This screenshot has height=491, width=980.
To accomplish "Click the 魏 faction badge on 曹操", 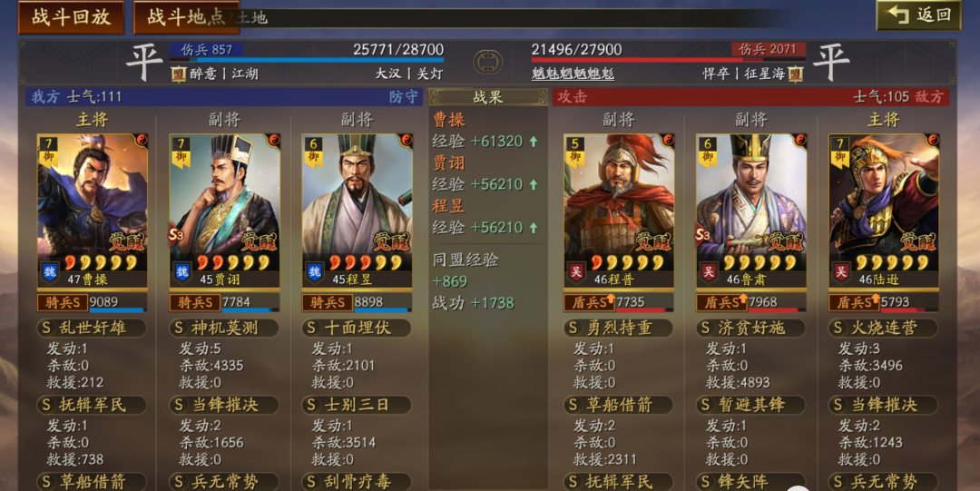I will pyautogui.click(x=51, y=272).
